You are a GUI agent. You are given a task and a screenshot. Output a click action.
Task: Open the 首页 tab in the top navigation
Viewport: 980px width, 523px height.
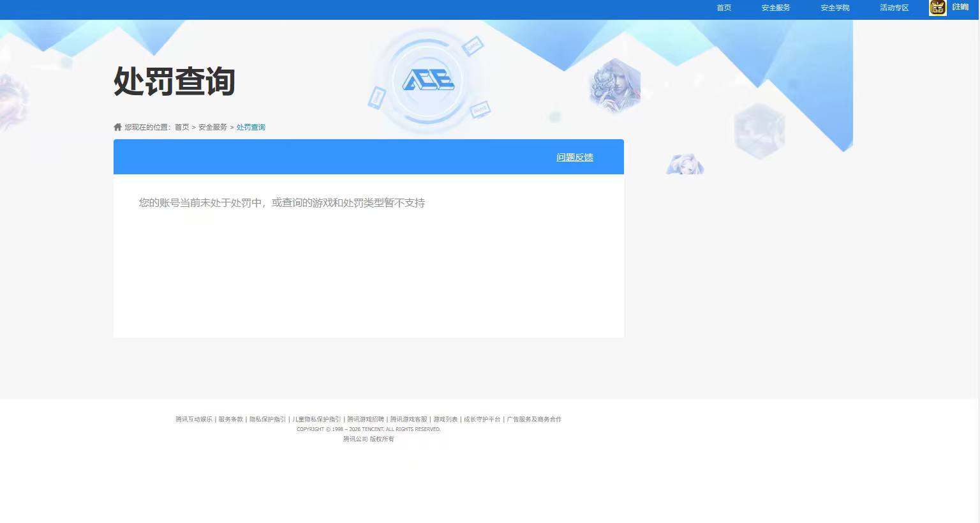point(724,8)
